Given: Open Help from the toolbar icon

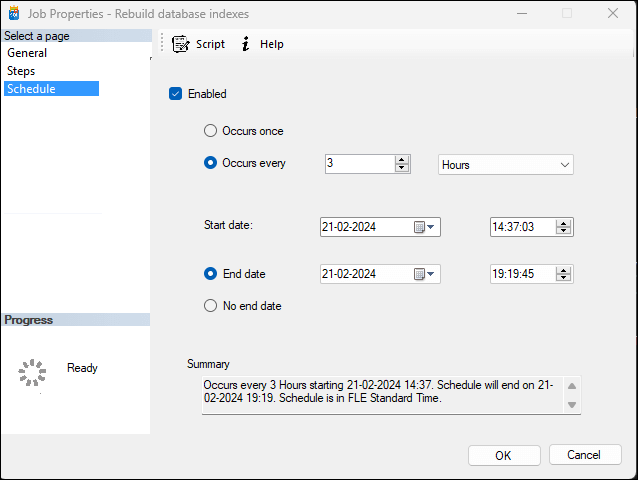Looking at the screenshot, I should (x=246, y=44).
